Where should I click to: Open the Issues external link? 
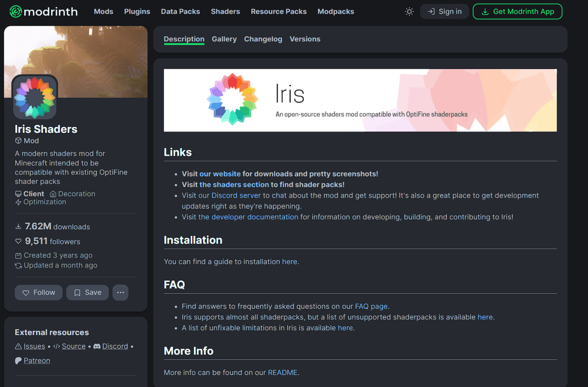coord(34,346)
